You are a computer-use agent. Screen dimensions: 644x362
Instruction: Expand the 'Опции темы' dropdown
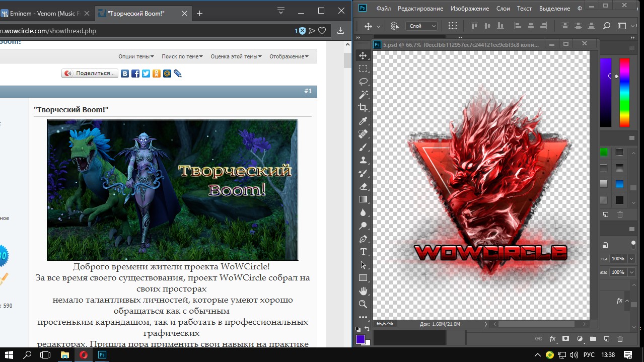tap(136, 56)
